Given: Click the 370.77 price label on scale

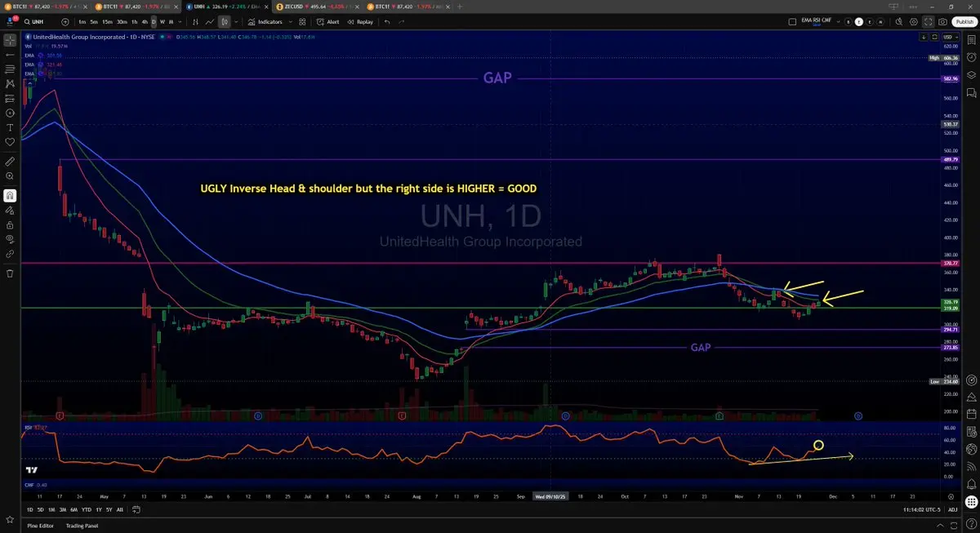Looking at the screenshot, I should point(950,263).
